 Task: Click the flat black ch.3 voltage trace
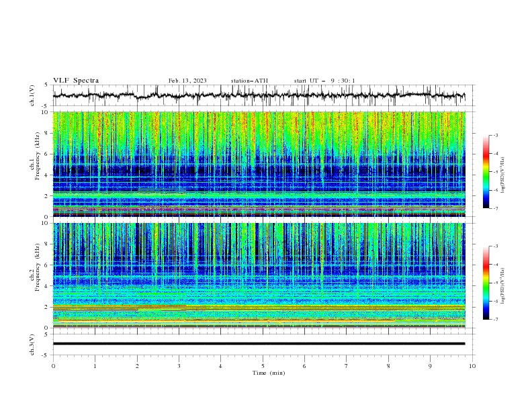259,344
